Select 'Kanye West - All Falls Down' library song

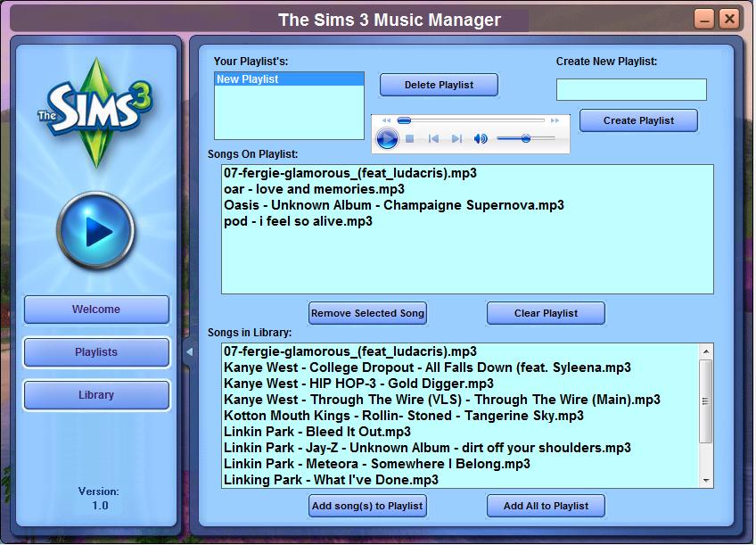point(460,367)
